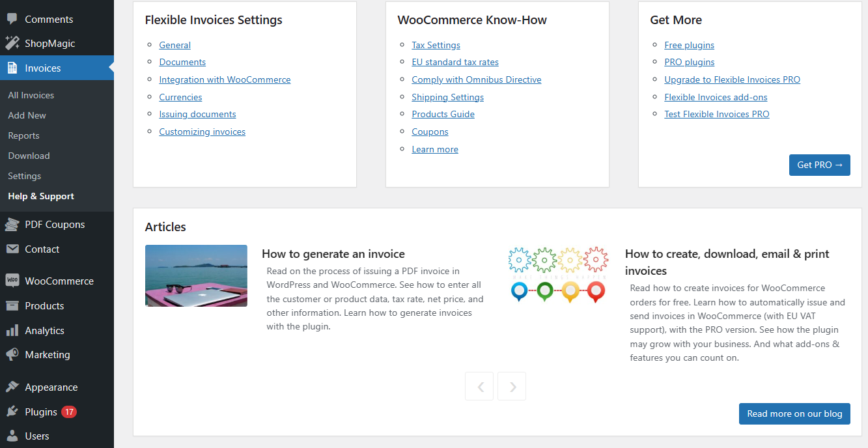Viewport: 868px width, 448px height.
Task: Click the Marketing megaphone icon
Action: tap(12, 355)
